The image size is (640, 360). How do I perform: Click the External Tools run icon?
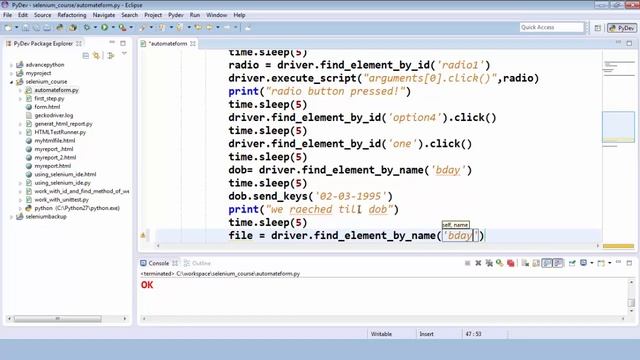click(x=122, y=27)
